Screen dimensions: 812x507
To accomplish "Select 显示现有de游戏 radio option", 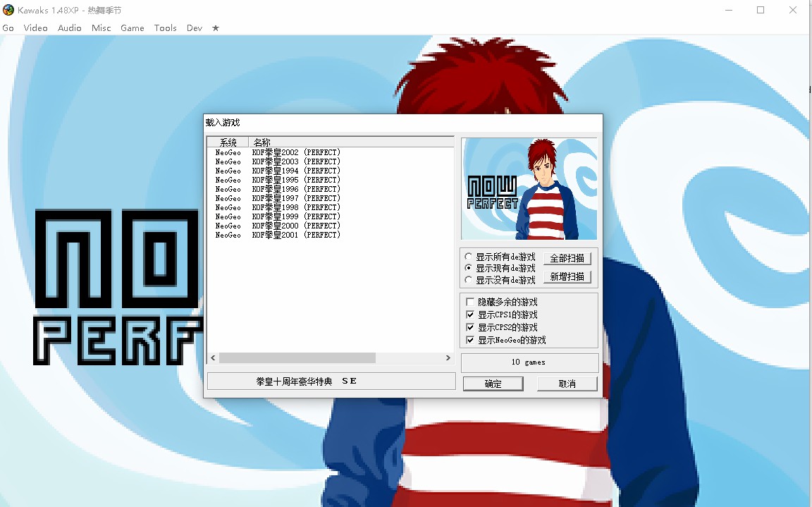I will point(500,268).
